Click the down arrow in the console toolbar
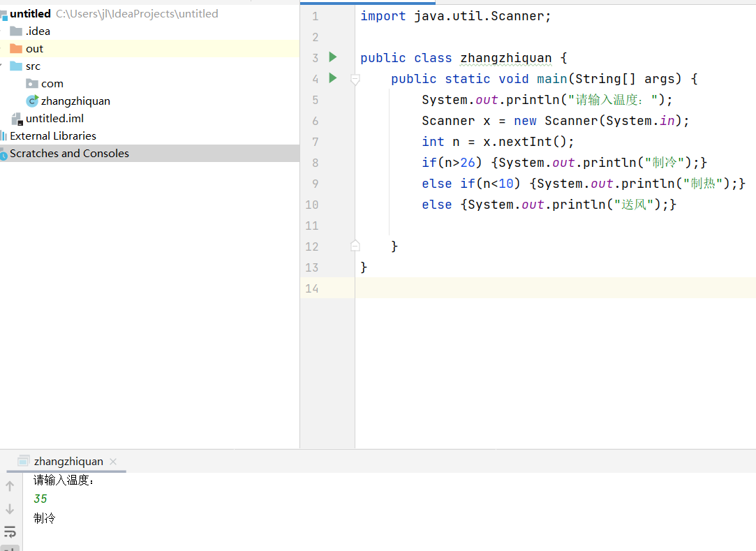The image size is (756, 551). click(x=10, y=509)
